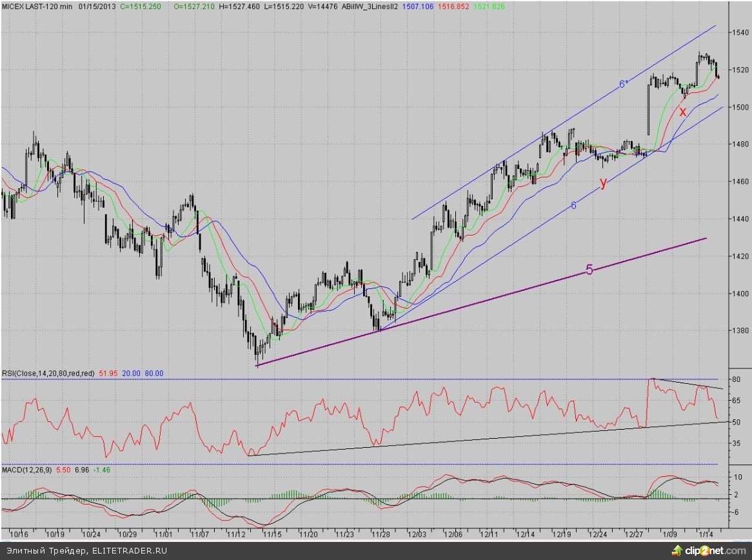Click the 12/03 date on time axis
752x560 pixels.
tap(416, 534)
